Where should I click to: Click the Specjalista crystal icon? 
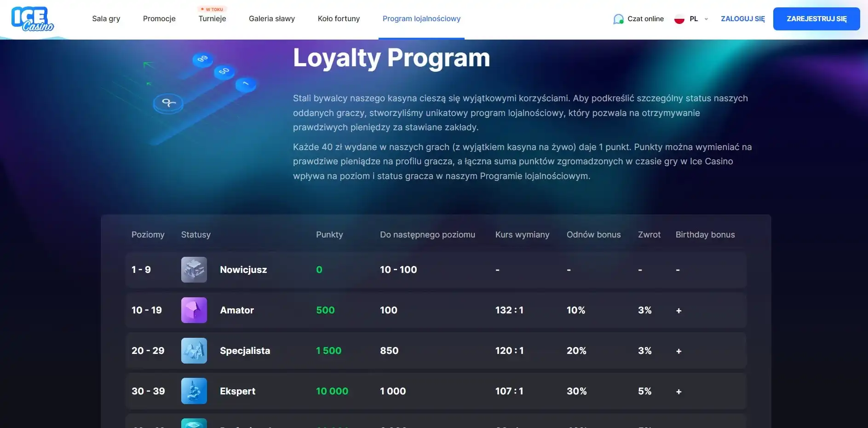coord(194,351)
